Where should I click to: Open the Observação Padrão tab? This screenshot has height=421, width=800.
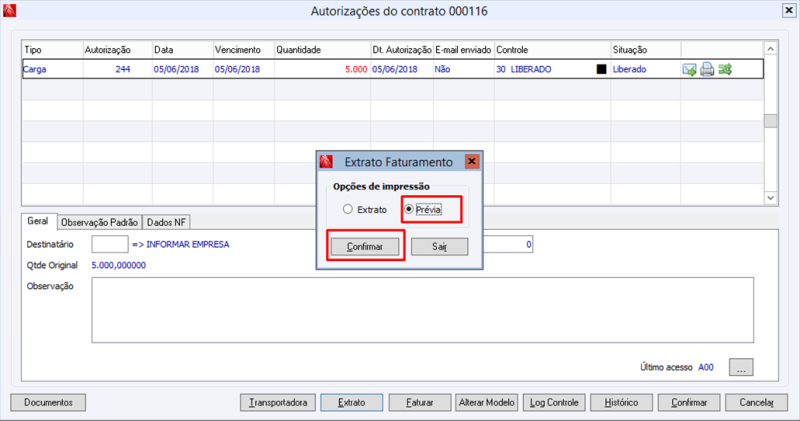tap(99, 222)
